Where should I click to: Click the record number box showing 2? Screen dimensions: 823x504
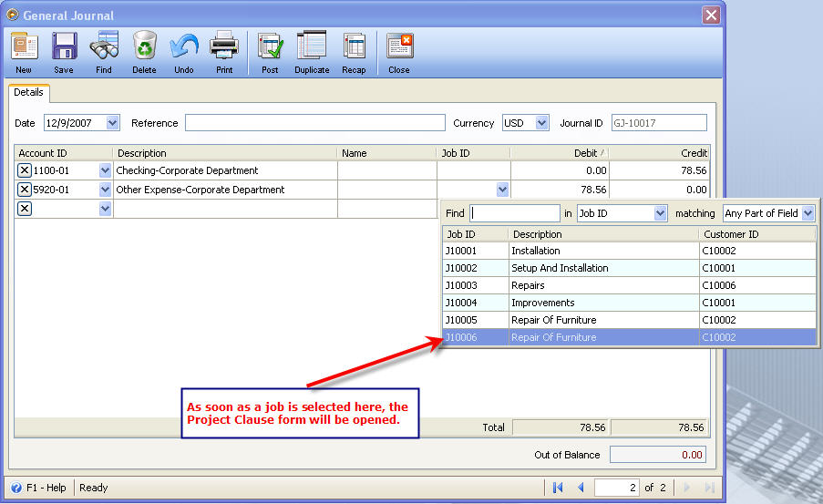tap(617, 488)
